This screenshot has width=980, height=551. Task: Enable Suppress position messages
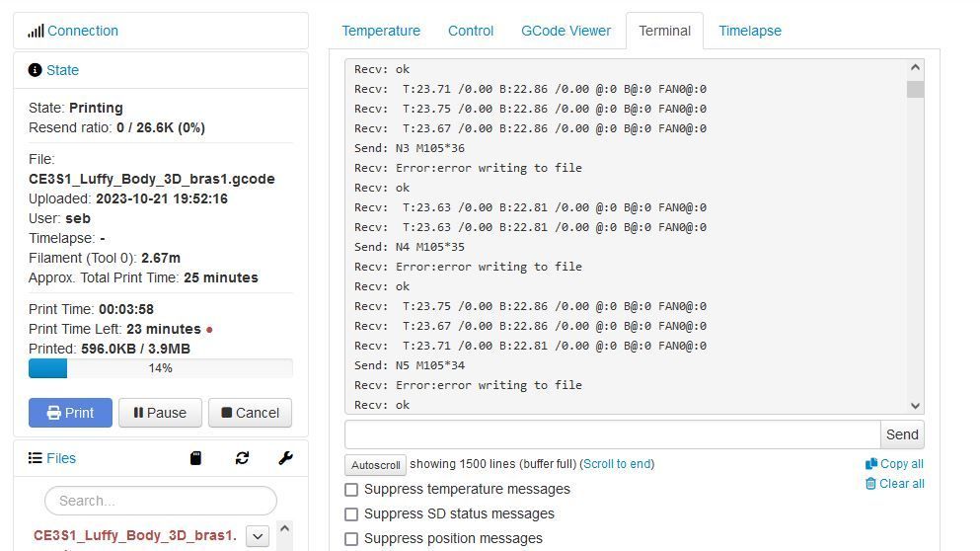351,538
